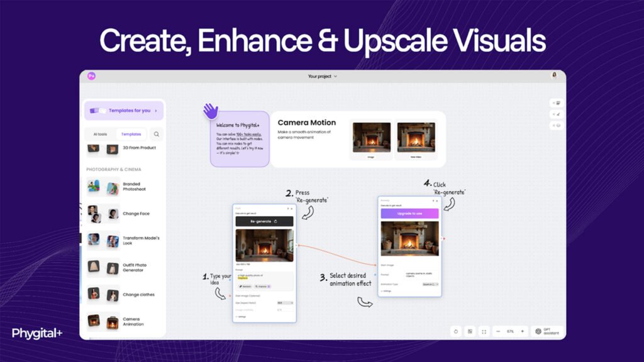
Task: Zoom out with the minus icon
Action: click(498, 331)
